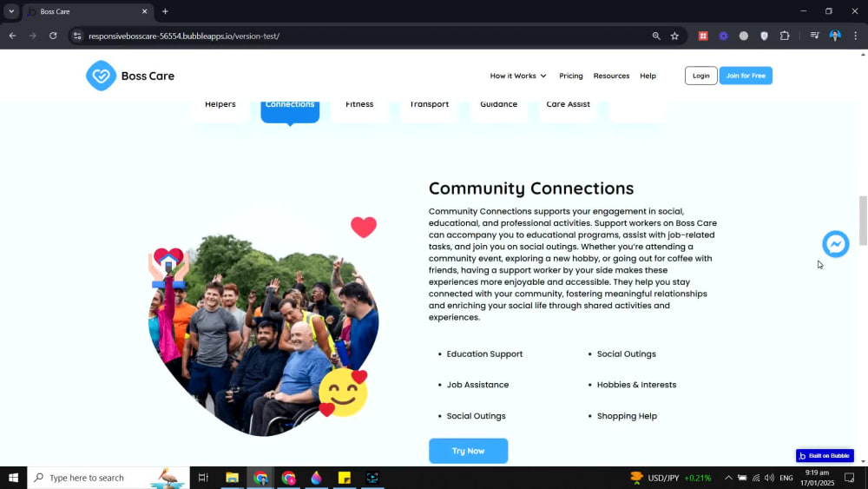Open the notification center icon
Screen dimensions: 868x489
coord(849,478)
